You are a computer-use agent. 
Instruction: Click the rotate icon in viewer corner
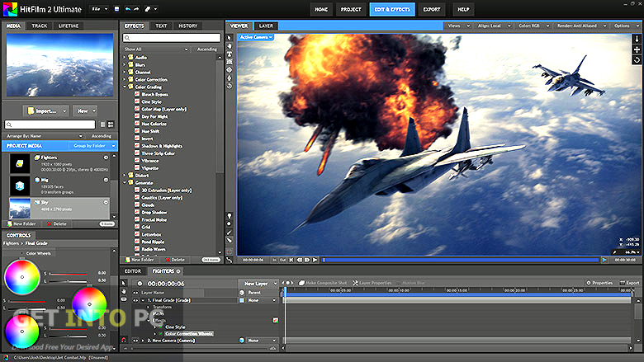tap(637, 60)
